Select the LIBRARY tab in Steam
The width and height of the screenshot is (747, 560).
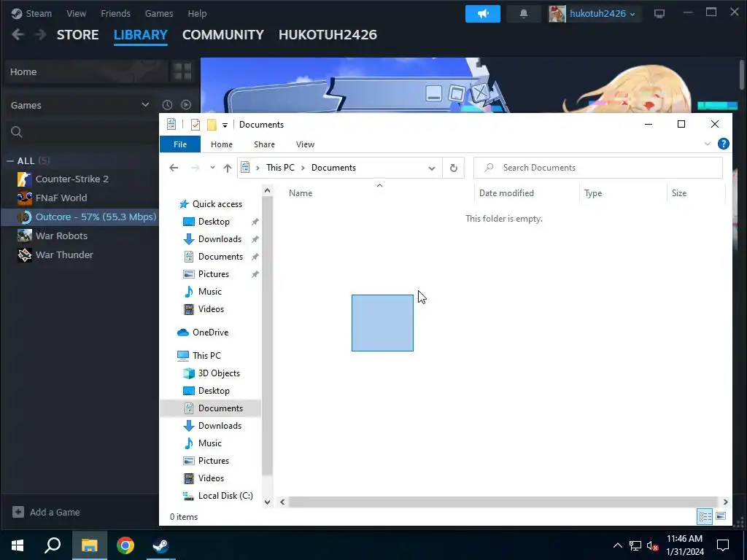(141, 35)
